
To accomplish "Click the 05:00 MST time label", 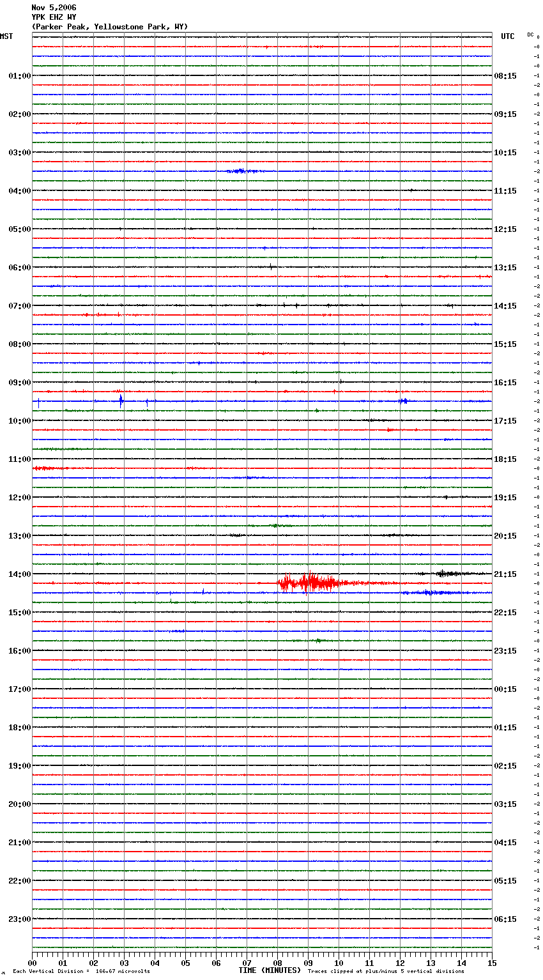I will (20, 229).
